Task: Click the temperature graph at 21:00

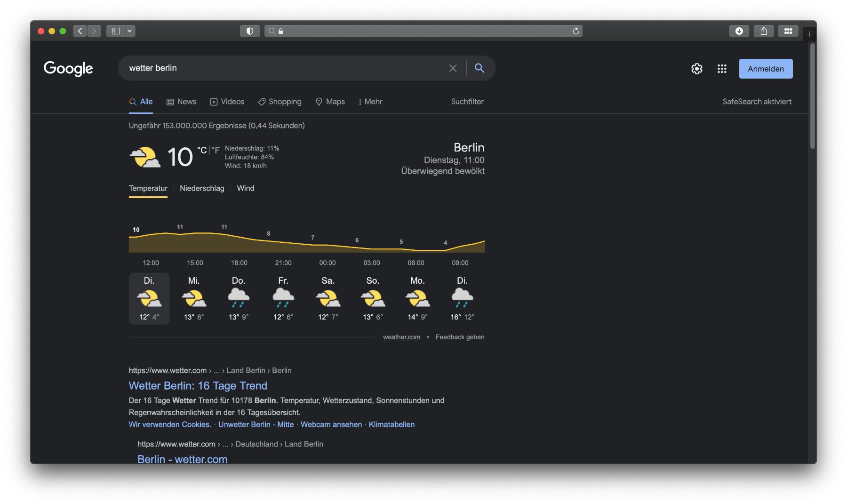Action: click(x=283, y=243)
